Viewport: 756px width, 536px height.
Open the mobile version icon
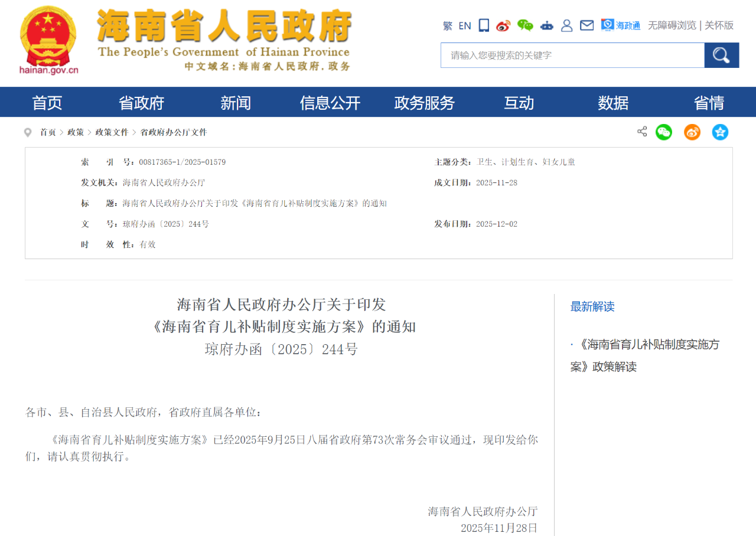(484, 25)
